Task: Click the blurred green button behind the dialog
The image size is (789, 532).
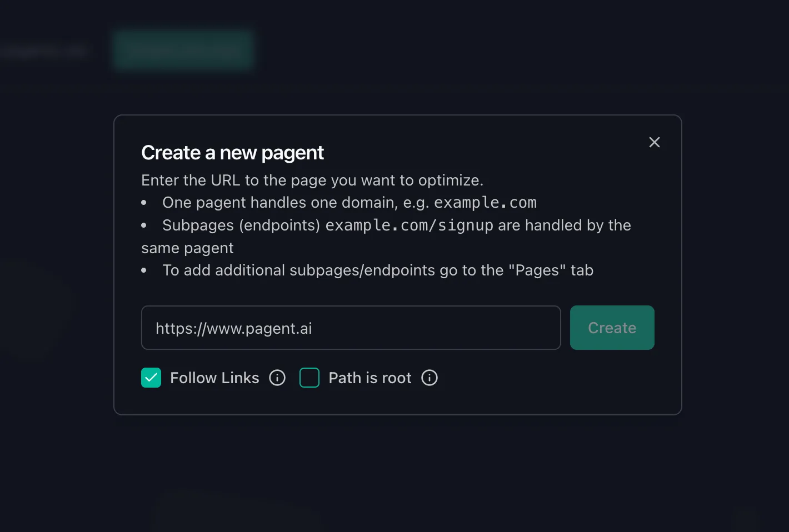Action: point(183,51)
